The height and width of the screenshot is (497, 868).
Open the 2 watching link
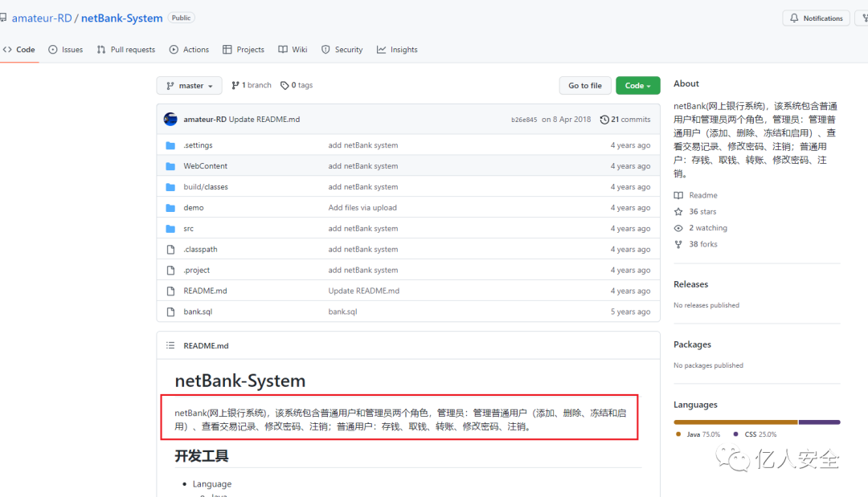701,228
